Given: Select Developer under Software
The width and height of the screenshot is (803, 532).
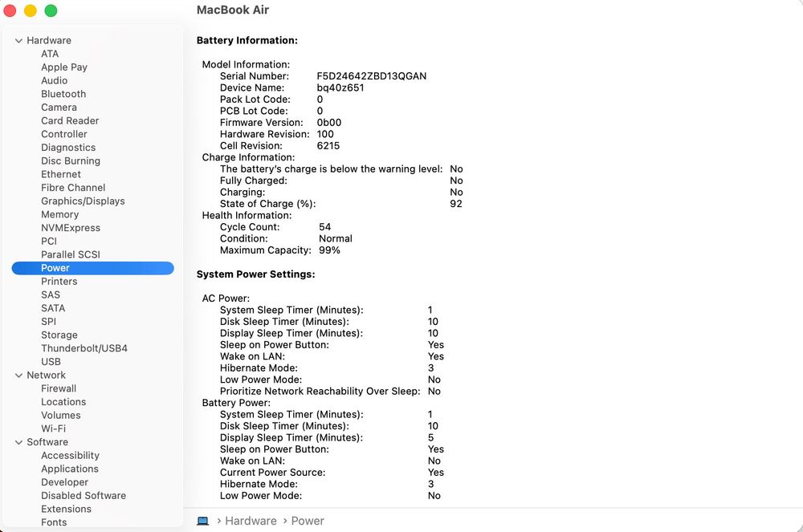Looking at the screenshot, I should click(x=64, y=482).
